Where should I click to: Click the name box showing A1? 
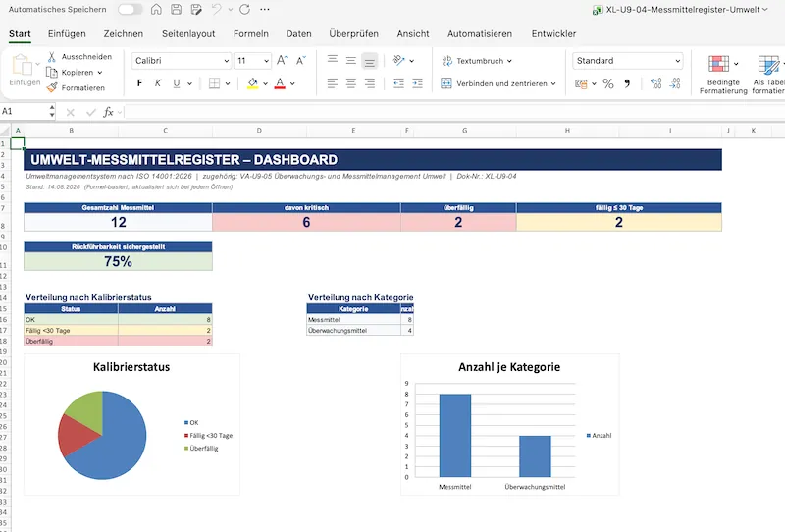24,111
